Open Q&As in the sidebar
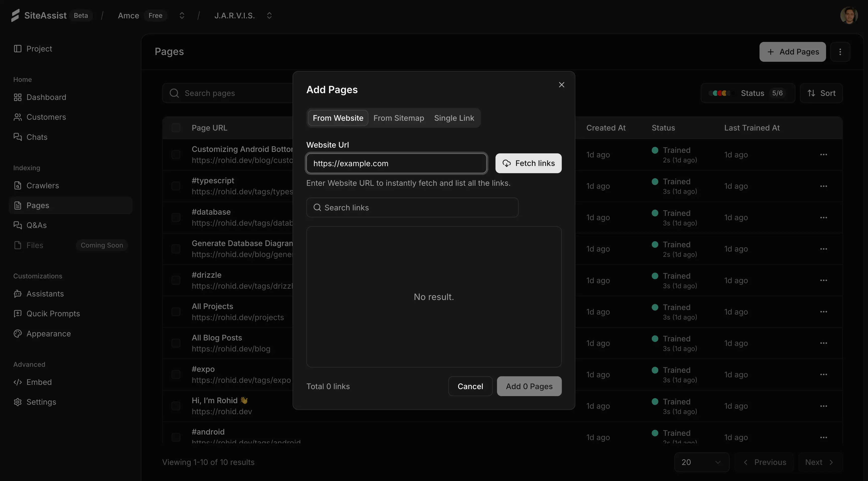The width and height of the screenshot is (868, 481). [70, 225]
